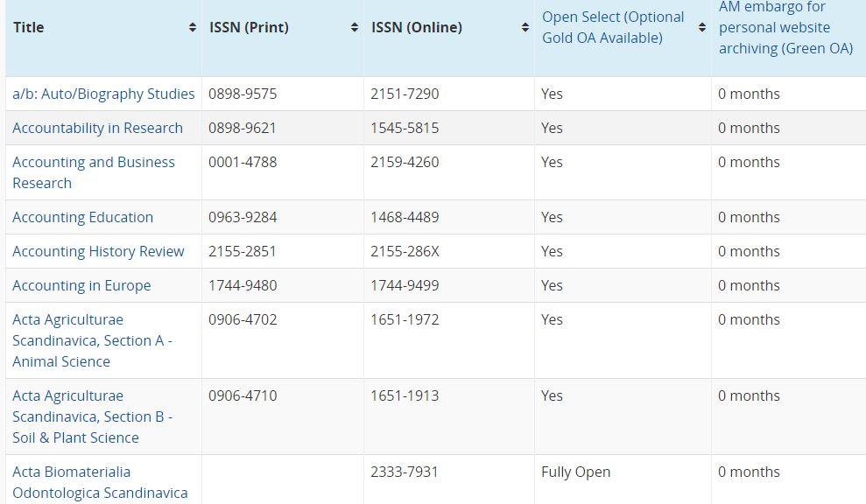Screen dimensions: 866x504
Task: Select print ISSN 0906-4702
Action: point(243,320)
